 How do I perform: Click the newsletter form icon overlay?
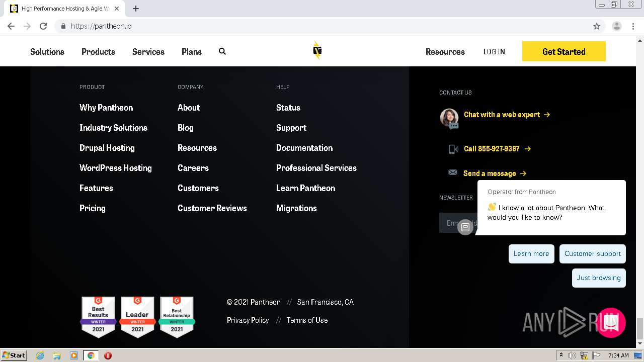click(x=465, y=227)
